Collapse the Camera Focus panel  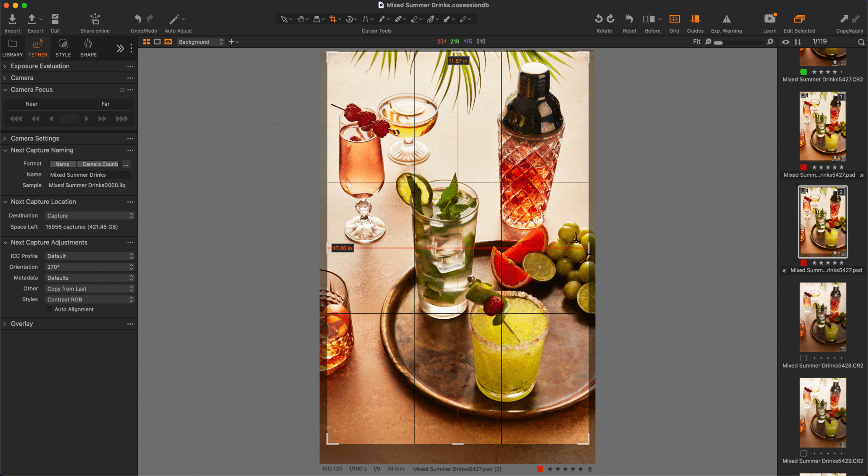(x=5, y=90)
